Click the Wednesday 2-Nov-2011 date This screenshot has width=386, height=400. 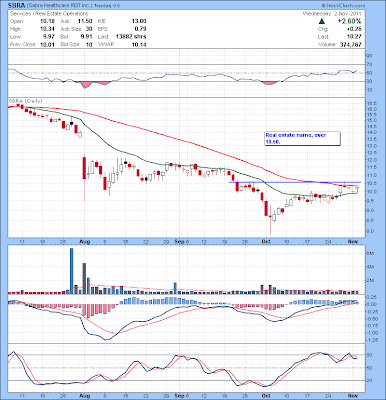[332, 14]
